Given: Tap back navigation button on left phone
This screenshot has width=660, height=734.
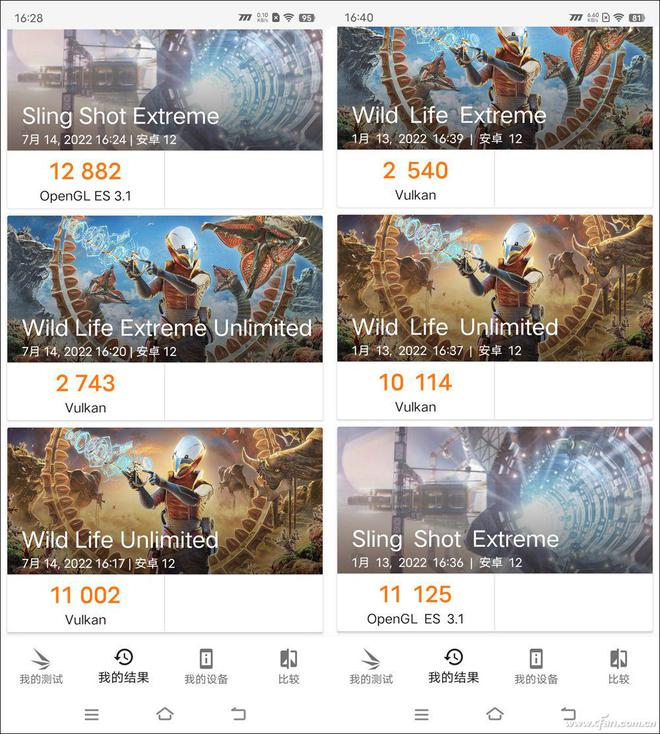Looking at the screenshot, I should tap(238, 714).
